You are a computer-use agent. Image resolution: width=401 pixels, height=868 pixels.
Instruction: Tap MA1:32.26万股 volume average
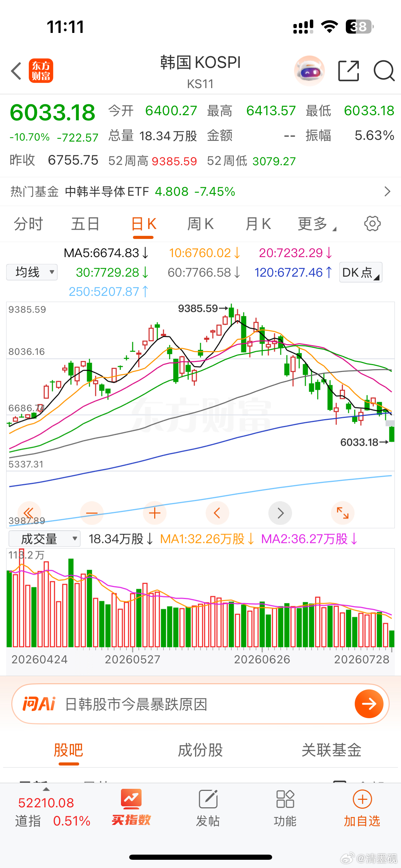point(207,539)
